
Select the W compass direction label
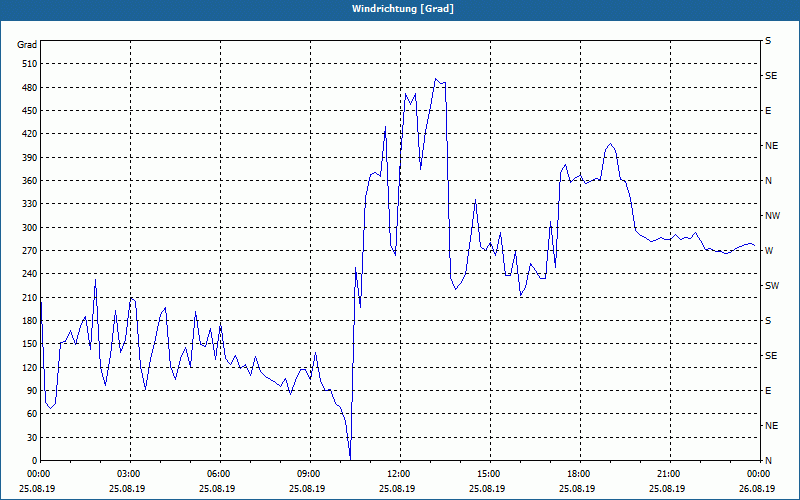[769, 251]
